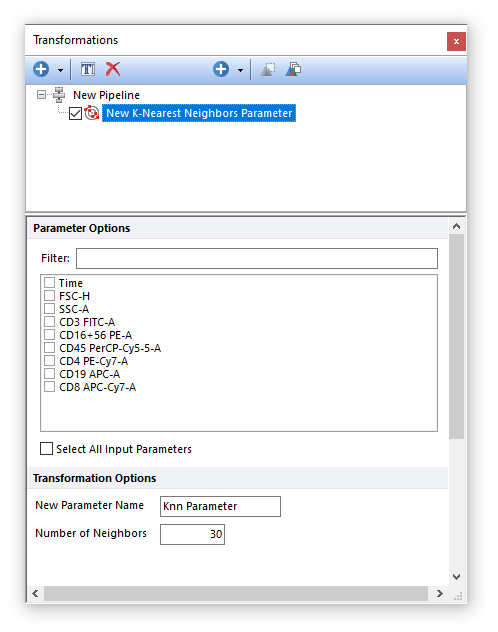498x632 pixels.
Task: Click the vertical scrollbar down arrow
Action: click(x=456, y=577)
